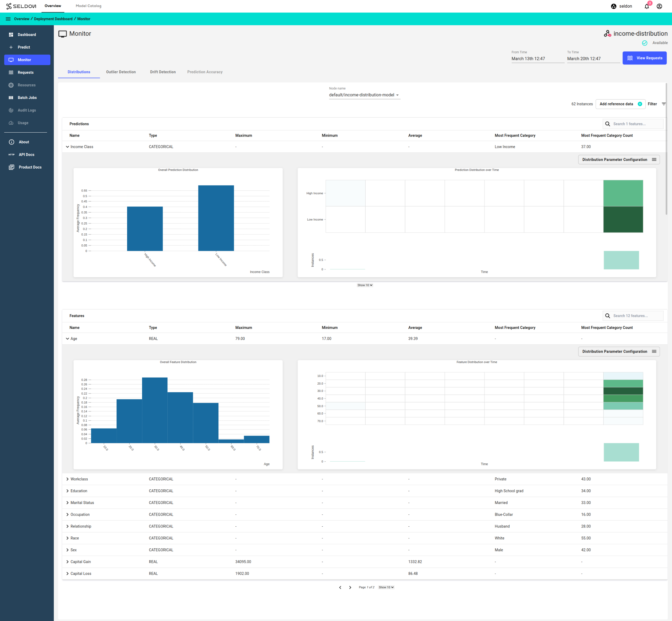Click the View Requests button

pyautogui.click(x=645, y=58)
